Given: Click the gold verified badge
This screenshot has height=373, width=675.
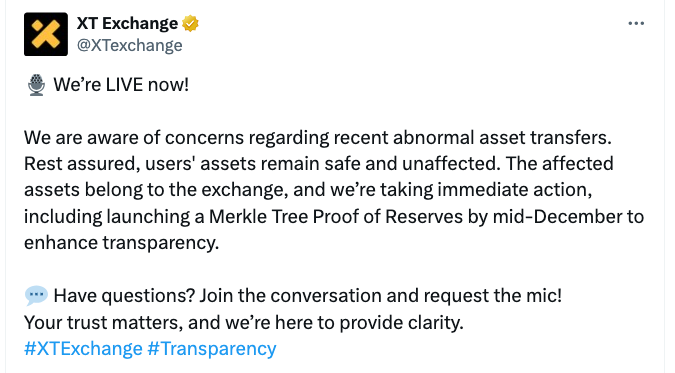Looking at the screenshot, I should (x=190, y=23).
